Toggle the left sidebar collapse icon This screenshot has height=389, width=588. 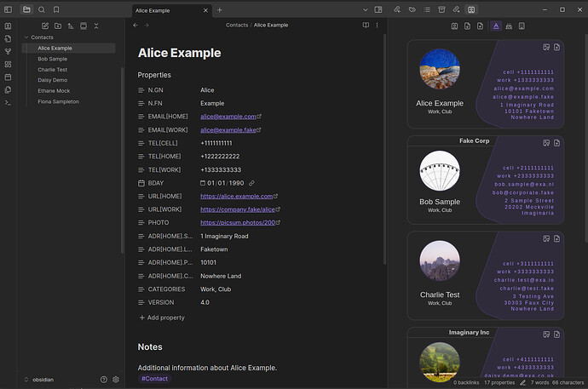(8, 9)
